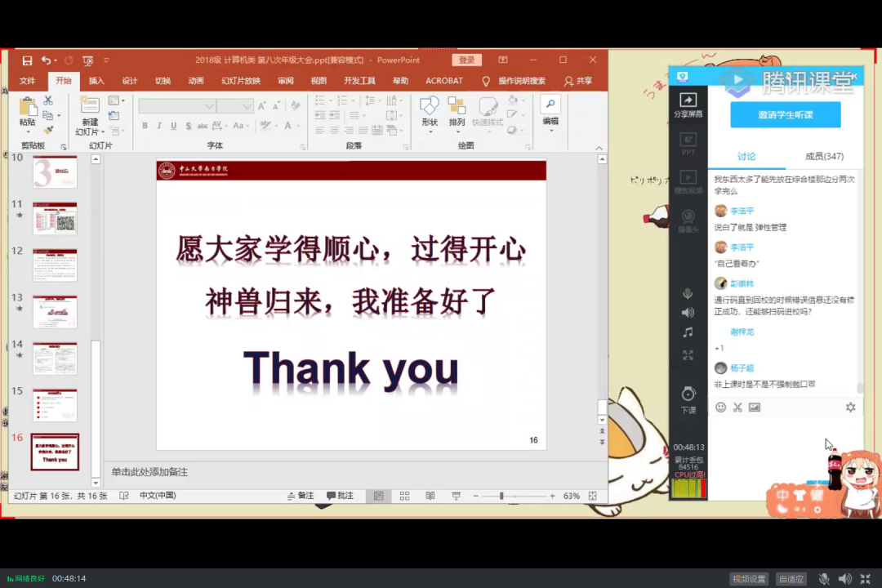Toggle the Notes (备注) pane in the status bar
Screen dimensions: 882x588
(x=301, y=496)
